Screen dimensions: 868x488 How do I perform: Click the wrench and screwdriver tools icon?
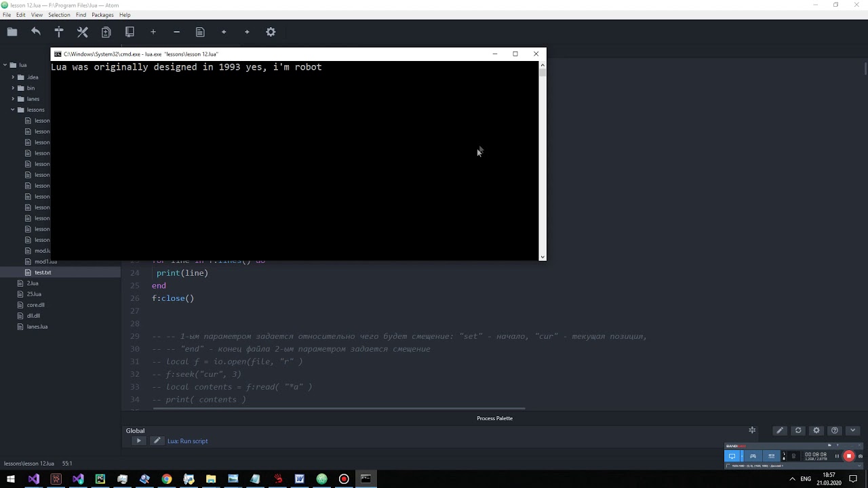tap(83, 32)
